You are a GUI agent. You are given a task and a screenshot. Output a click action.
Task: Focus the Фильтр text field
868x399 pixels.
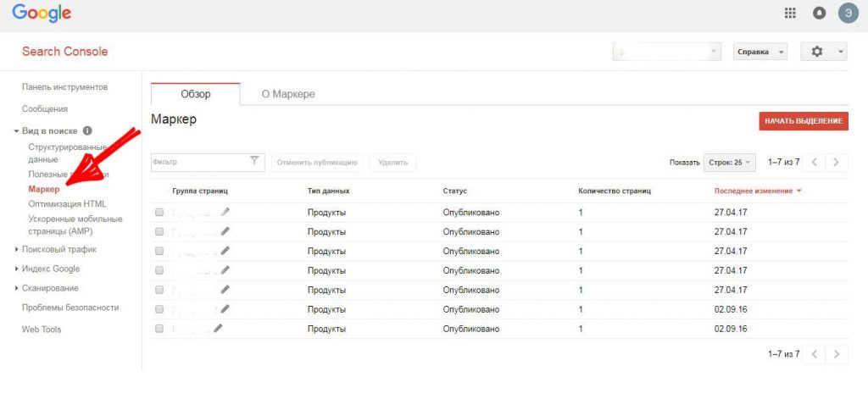(x=208, y=163)
